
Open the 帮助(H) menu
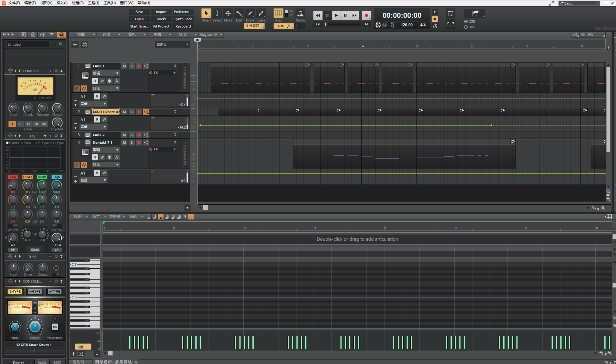[x=144, y=3]
